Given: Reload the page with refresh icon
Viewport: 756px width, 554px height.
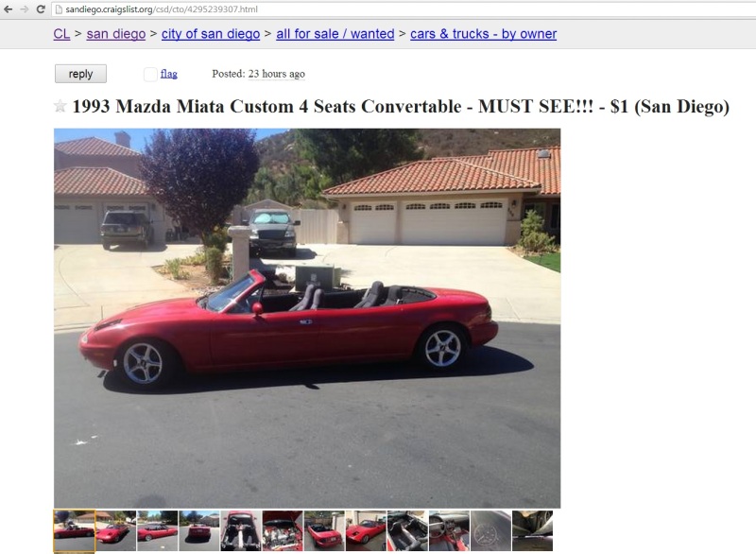Looking at the screenshot, I should pyautogui.click(x=41, y=9).
